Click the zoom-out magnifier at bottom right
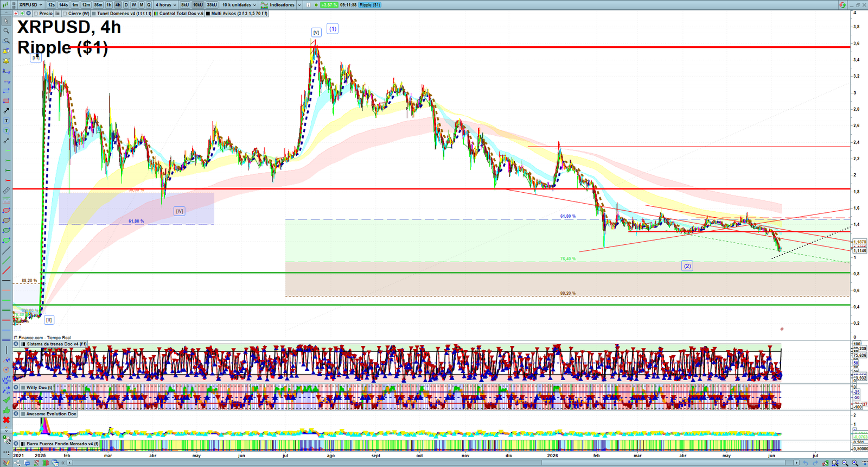The height and width of the screenshot is (467, 868). (x=845, y=463)
